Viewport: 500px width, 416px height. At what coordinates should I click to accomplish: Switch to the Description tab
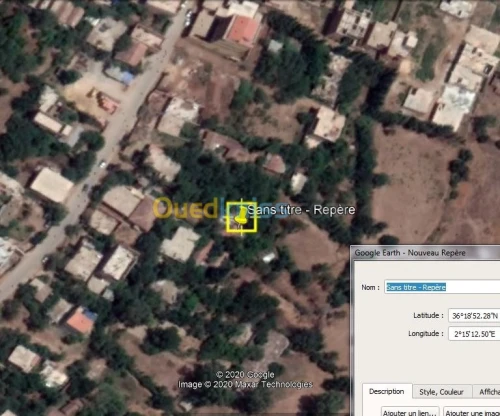tap(387, 391)
